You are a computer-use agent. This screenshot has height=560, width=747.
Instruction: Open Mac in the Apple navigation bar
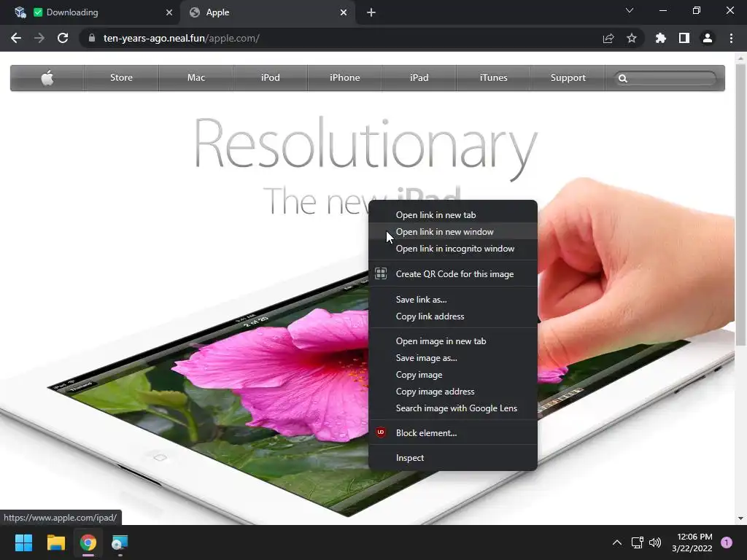click(x=196, y=77)
